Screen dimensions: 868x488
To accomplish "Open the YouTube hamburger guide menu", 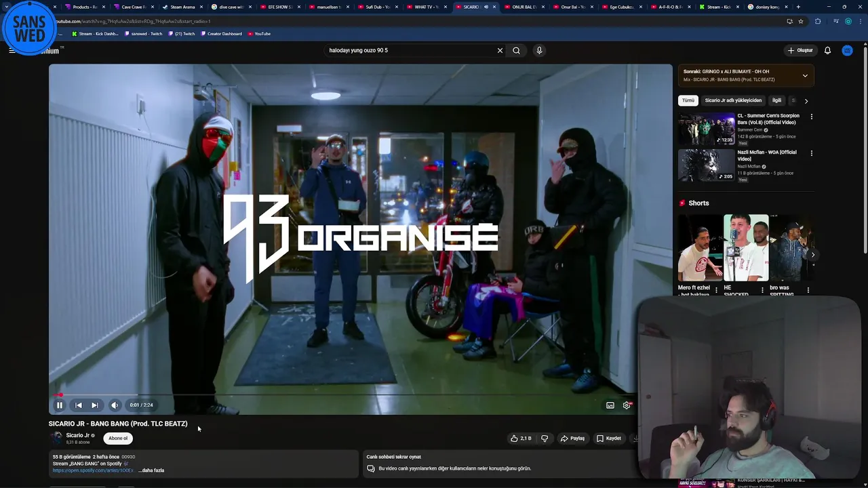I will [x=12, y=50].
